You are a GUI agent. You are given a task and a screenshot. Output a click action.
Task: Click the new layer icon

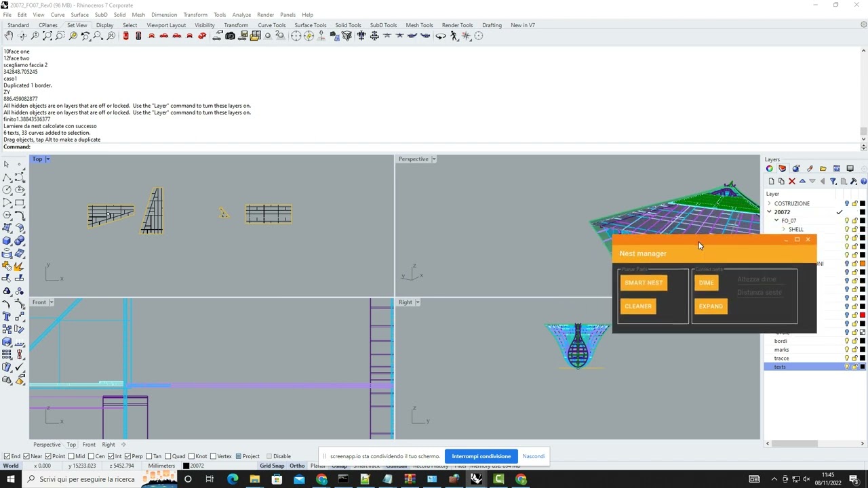pyautogui.click(x=771, y=182)
